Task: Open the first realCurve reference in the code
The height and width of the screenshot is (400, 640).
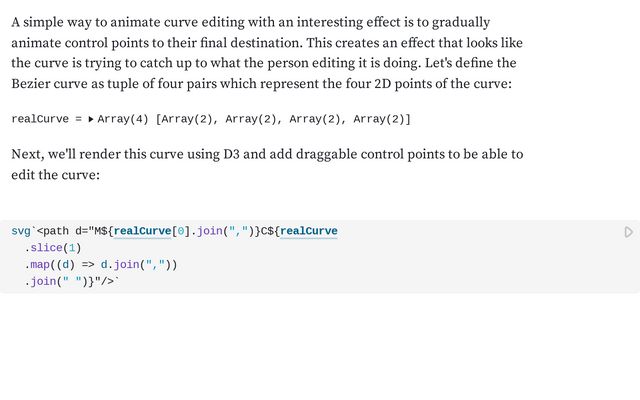Action: [x=142, y=231]
